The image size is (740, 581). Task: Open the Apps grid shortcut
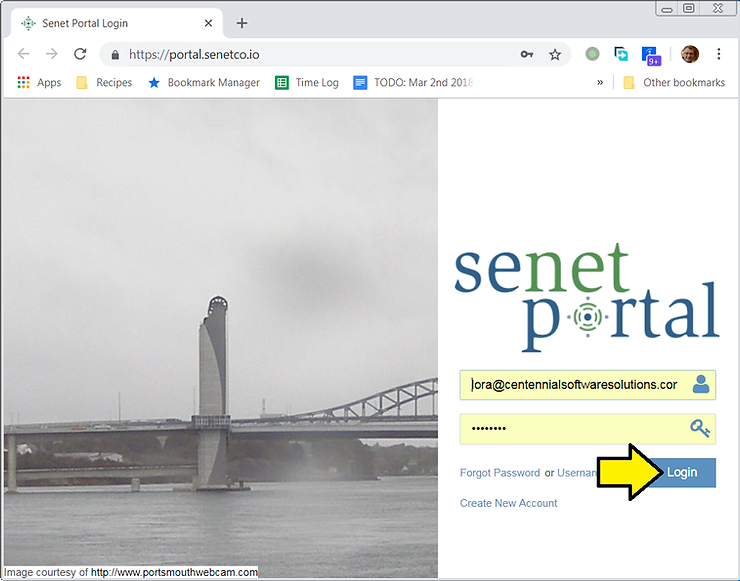39,83
